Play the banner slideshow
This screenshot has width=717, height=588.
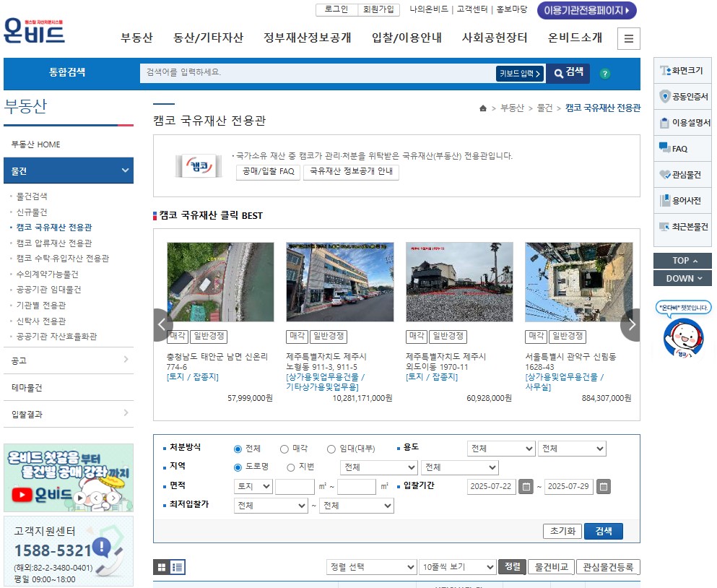(80, 498)
